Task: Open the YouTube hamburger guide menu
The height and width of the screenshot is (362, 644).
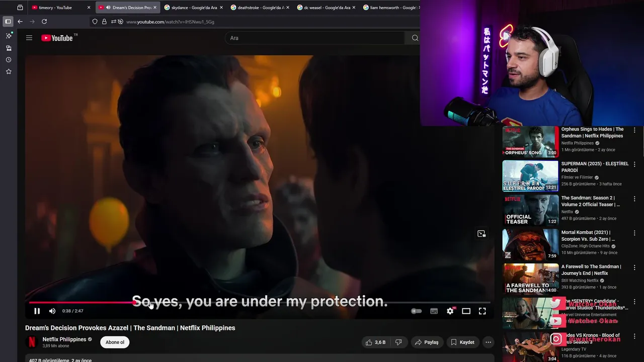Action: (29, 38)
